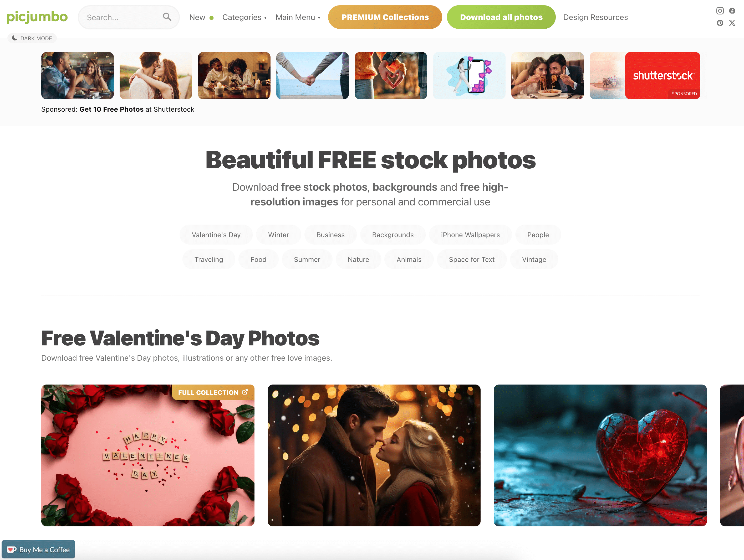Click the Buy Me a Coffee widget
Screen dimensions: 744x560
(38, 549)
